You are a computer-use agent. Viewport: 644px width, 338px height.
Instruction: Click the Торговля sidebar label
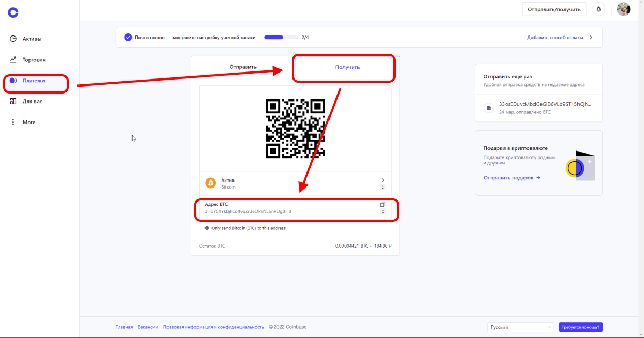34,60
